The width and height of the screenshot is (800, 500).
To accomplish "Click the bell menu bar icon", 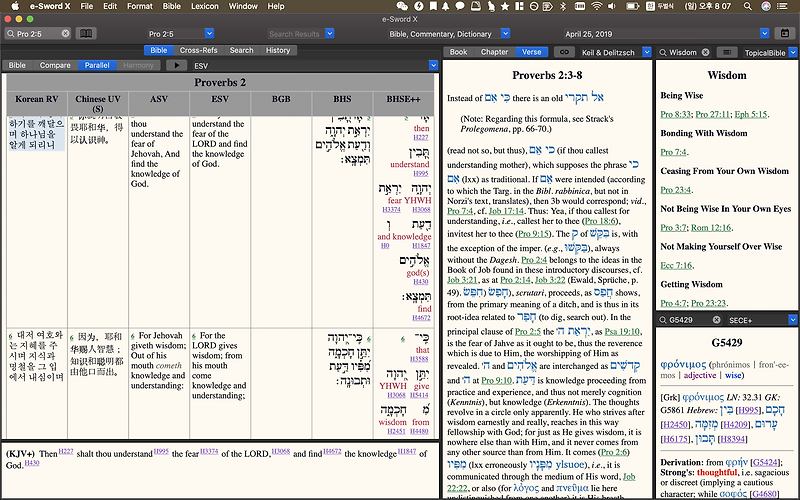I will pyautogui.click(x=445, y=6).
